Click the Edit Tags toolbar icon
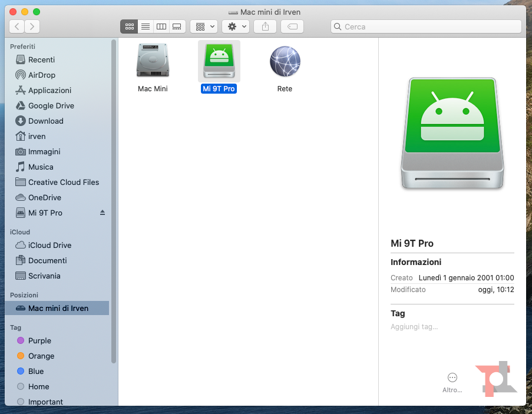Image resolution: width=532 pixels, height=414 pixels. (292, 27)
